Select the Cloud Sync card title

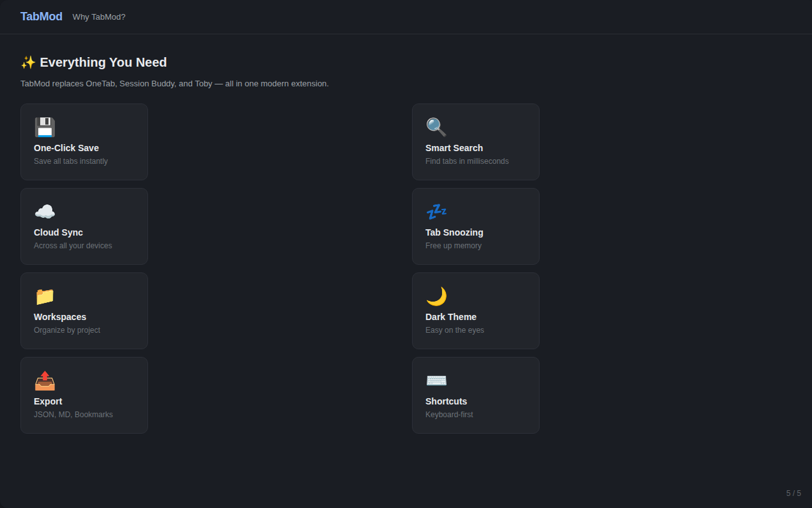[58, 232]
